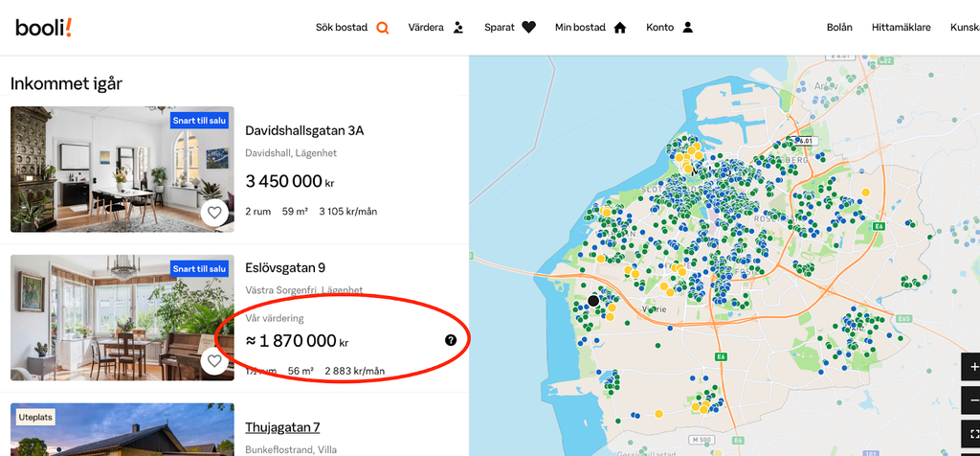Save Eslövsgatan 9 with heart button
The image size is (980, 456).
pyautogui.click(x=214, y=361)
